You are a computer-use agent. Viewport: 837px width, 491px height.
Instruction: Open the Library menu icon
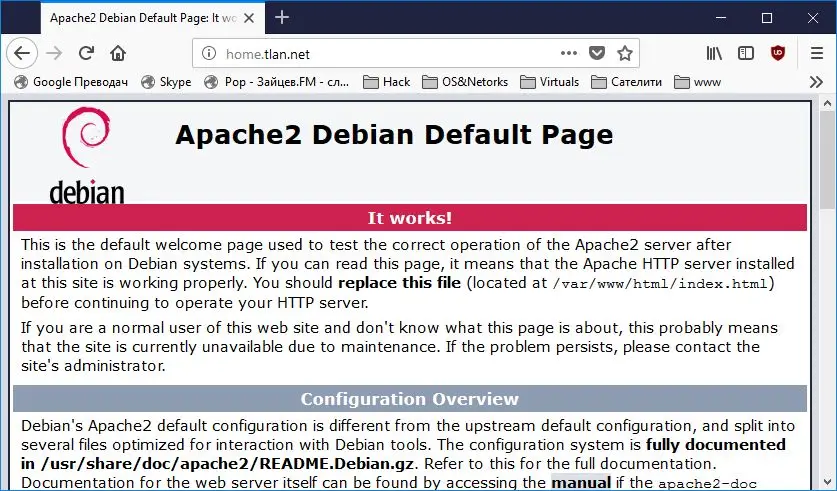coord(714,53)
